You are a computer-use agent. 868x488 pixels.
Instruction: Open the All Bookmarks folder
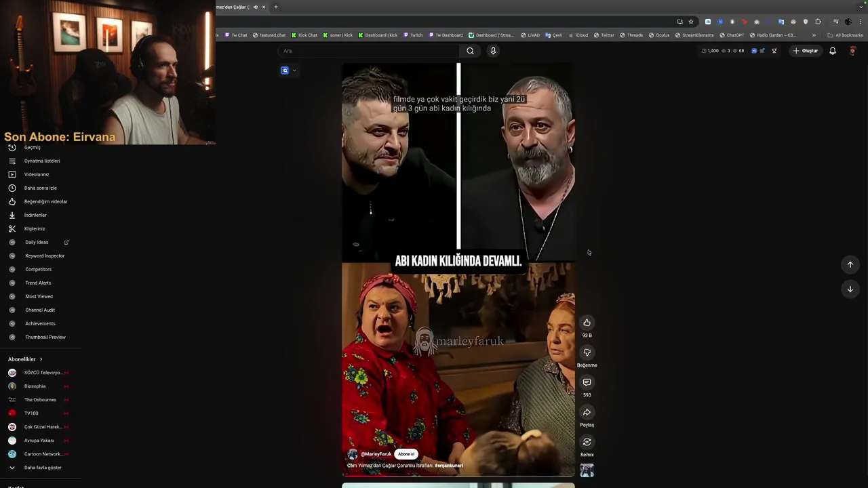click(845, 35)
